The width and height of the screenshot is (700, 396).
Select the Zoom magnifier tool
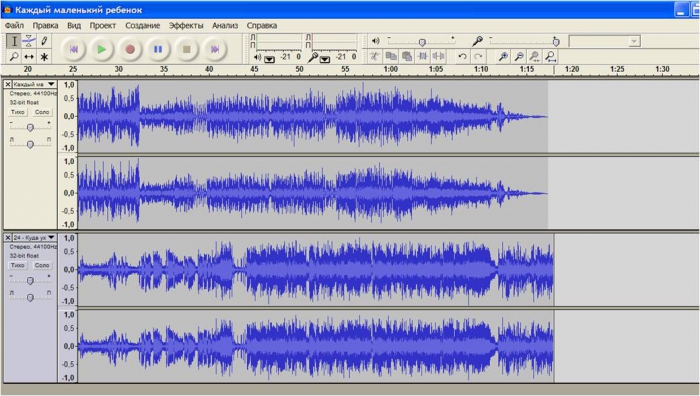click(14, 57)
